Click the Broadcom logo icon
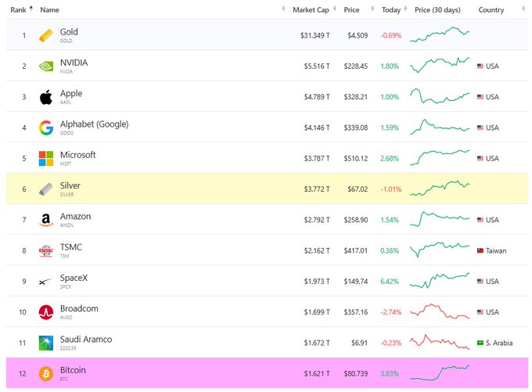 pyautogui.click(x=46, y=312)
